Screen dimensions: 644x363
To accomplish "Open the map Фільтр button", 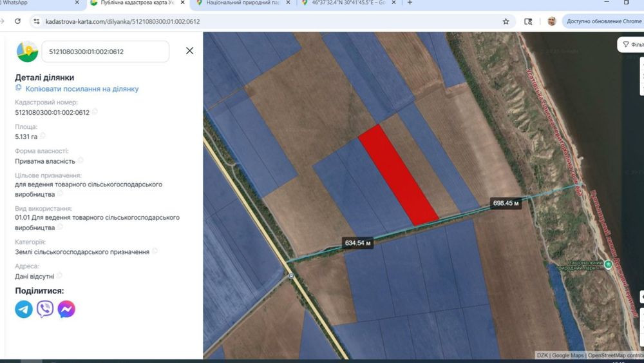I will pyautogui.click(x=632, y=44).
